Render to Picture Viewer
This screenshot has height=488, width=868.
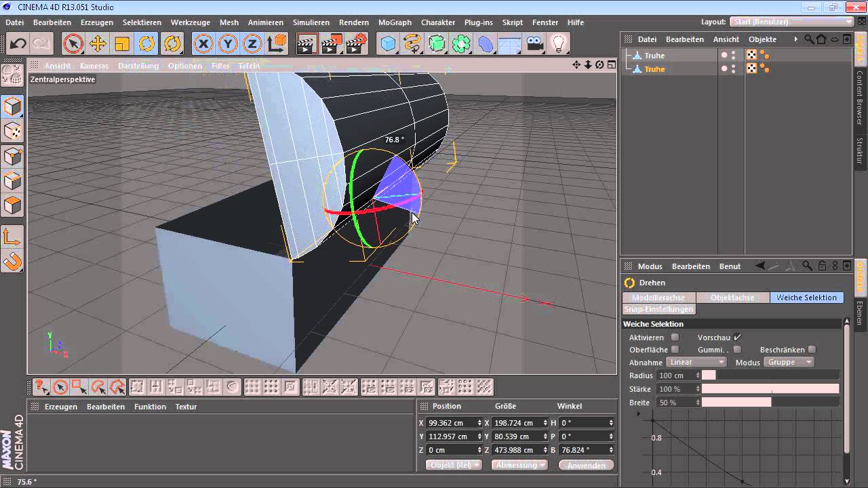tap(332, 45)
